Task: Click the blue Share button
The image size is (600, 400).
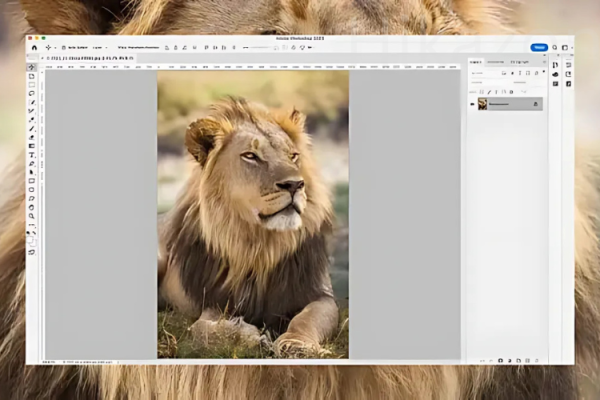Action: point(539,47)
